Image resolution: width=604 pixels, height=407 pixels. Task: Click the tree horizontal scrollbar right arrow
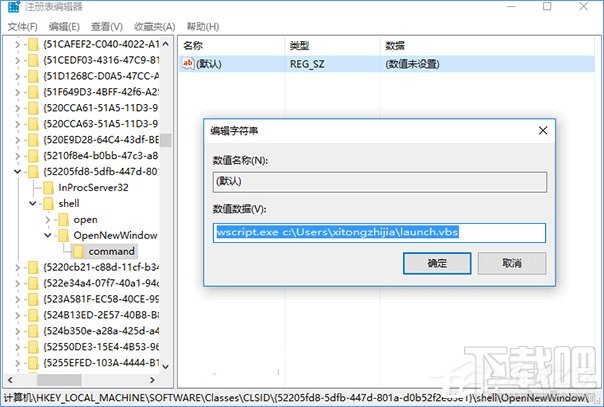point(153,380)
